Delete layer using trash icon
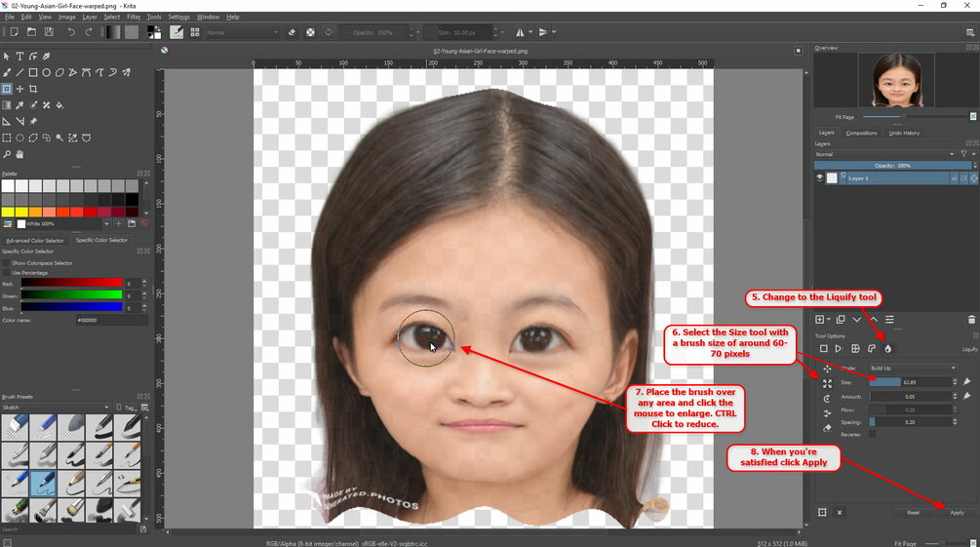 click(971, 320)
